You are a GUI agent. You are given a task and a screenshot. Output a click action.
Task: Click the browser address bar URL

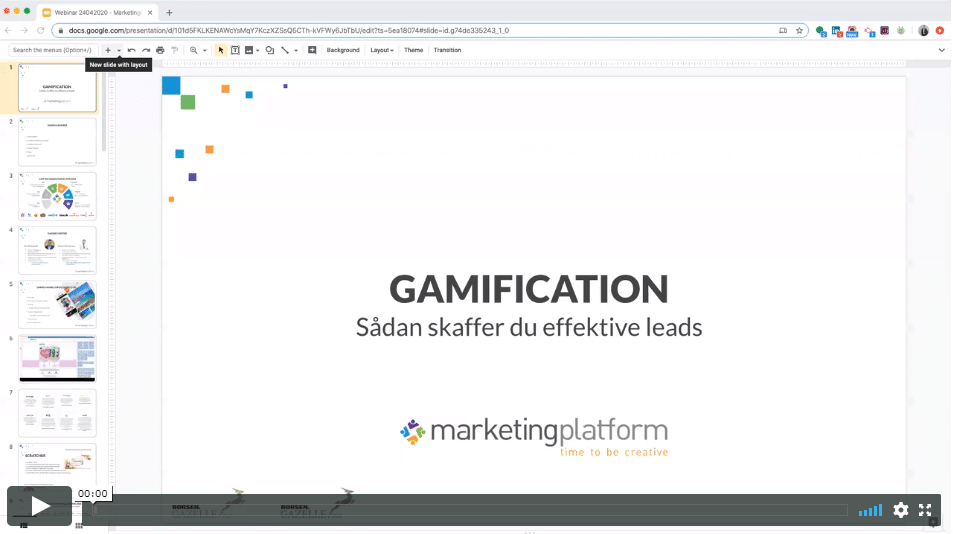pos(289,30)
